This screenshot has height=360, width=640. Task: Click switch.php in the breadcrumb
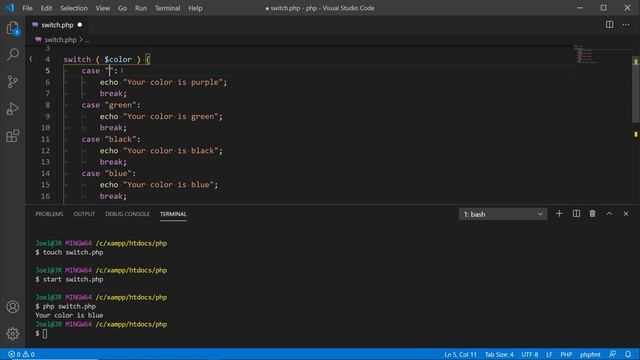60,40
